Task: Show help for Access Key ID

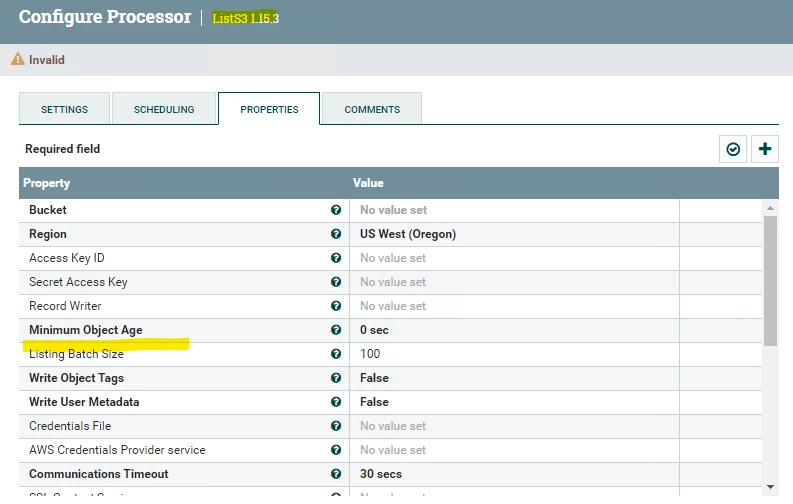Action: coord(336,258)
